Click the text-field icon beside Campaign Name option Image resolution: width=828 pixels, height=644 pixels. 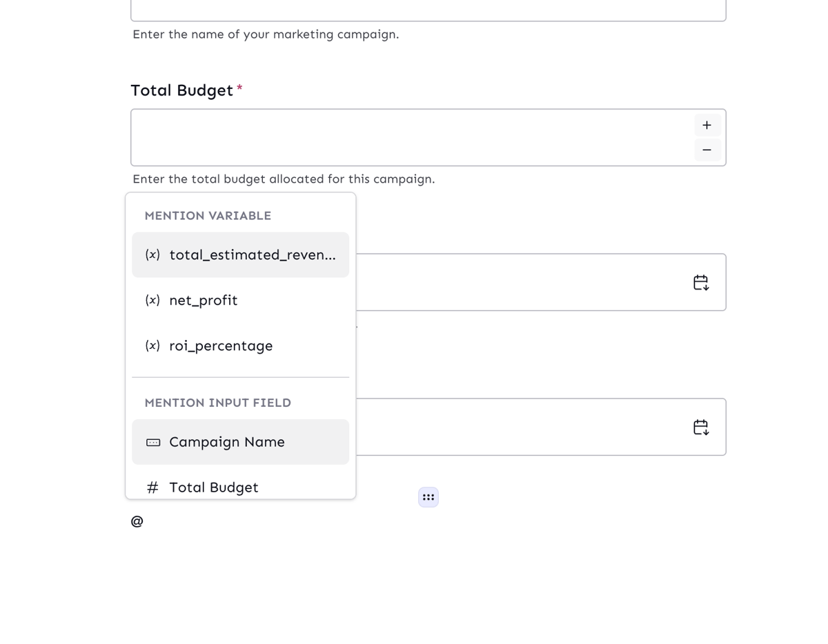click(x=153, y=443)
